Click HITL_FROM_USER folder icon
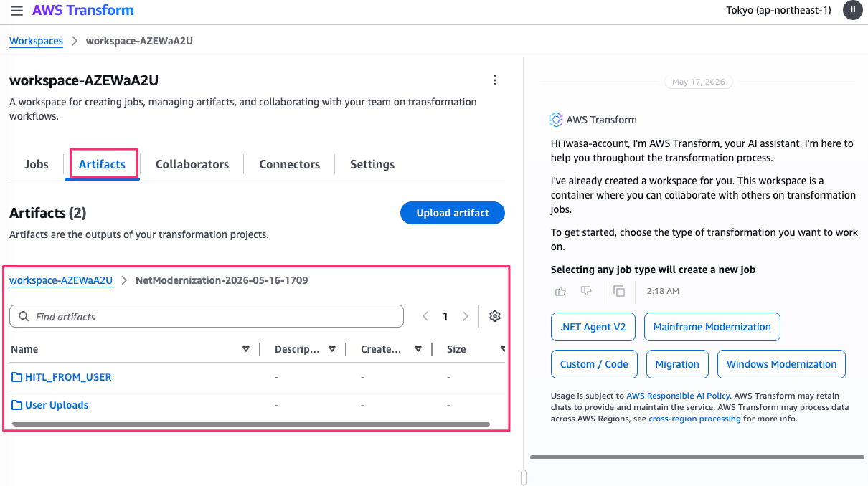The image size is (868, 486). [16, 377]
